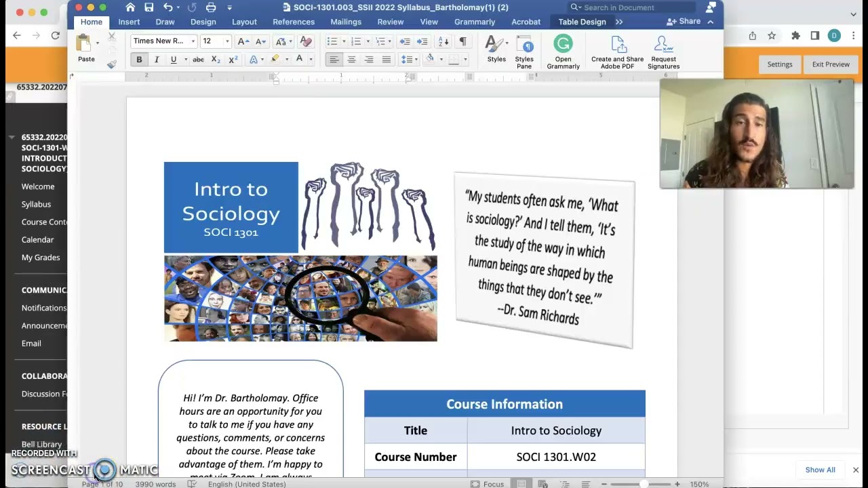Expand the Paste options arrow
The image size is (868, 488).
point(97,43)
